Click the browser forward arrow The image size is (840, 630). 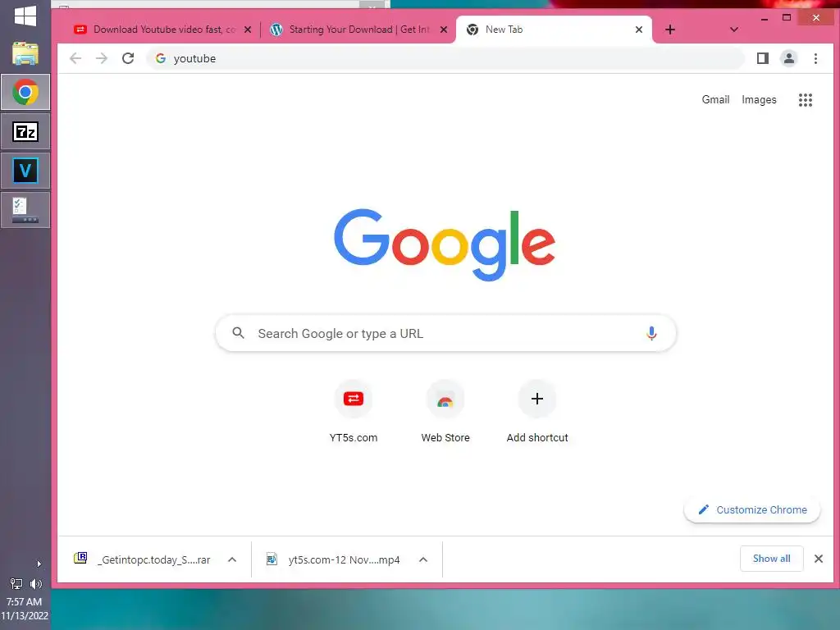coord(101,58)
